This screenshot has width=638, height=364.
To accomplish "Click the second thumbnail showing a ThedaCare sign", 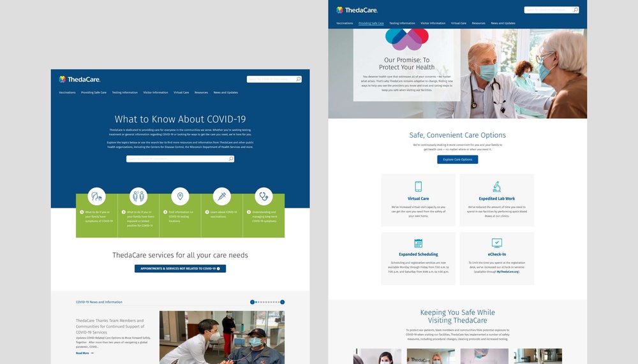I will 431,356.
